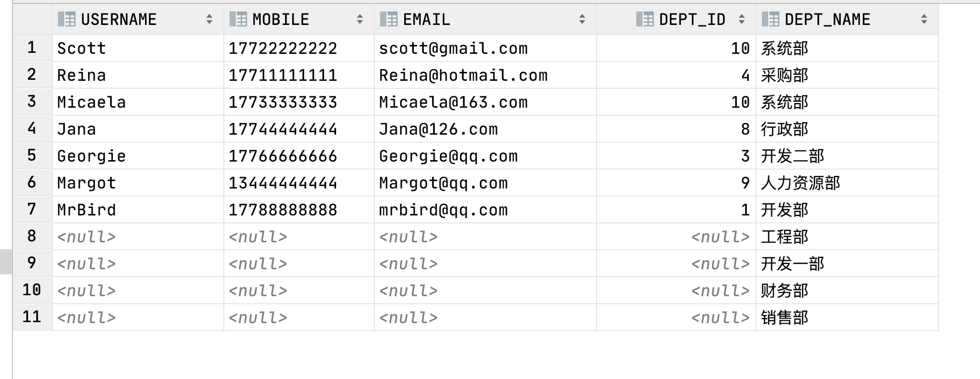980x379 pixels.
Task: Click the DEPT_NAME column table icon
Action: [771, 19]
